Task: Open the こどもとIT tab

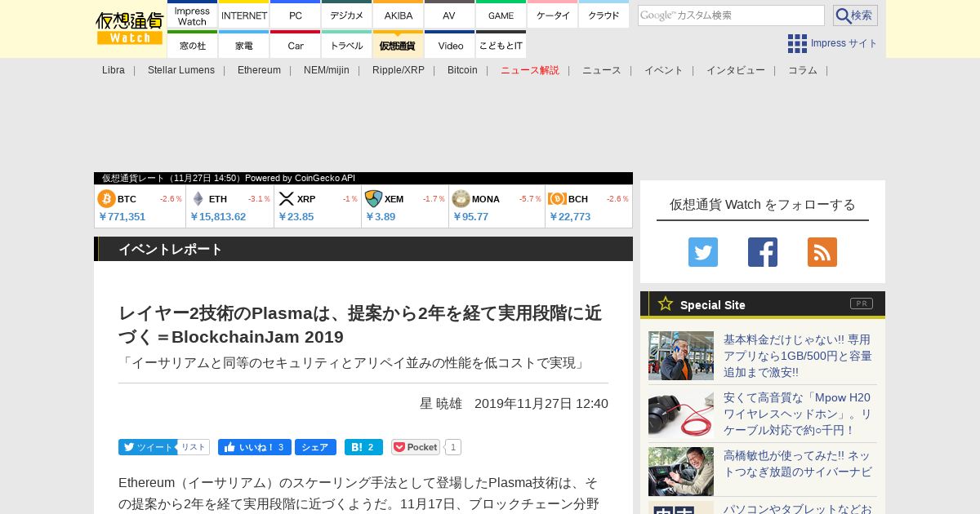Action: 501,45
